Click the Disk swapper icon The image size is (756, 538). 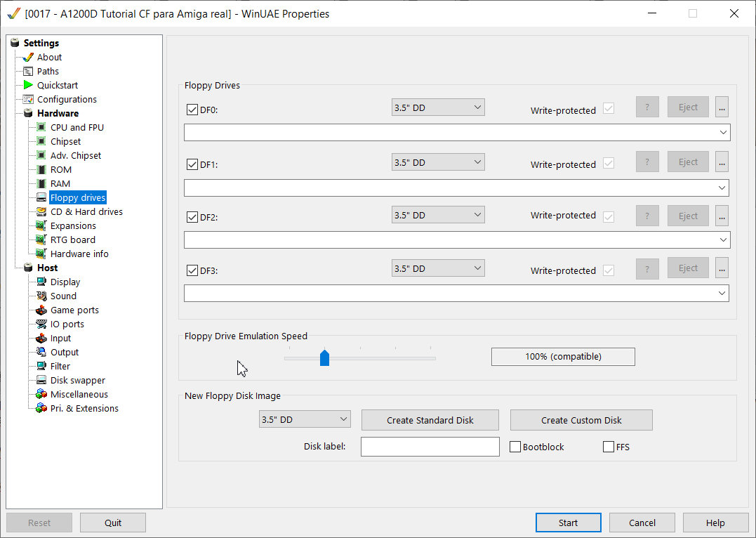click(41, 380)
